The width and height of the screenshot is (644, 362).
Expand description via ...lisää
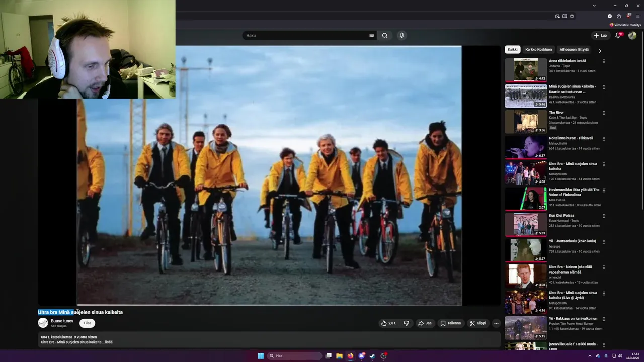click(x=107, y=342)
